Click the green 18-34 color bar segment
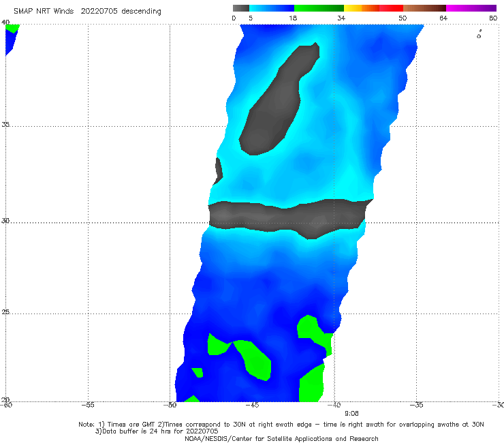This screenshot has height=443, width=504. pyautogui.click(x=319, y=8)
